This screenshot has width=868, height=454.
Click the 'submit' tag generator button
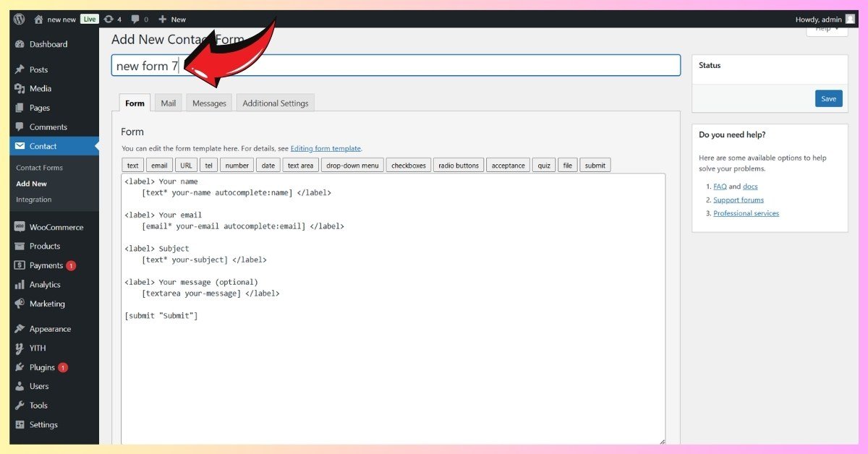pos(595,166)
